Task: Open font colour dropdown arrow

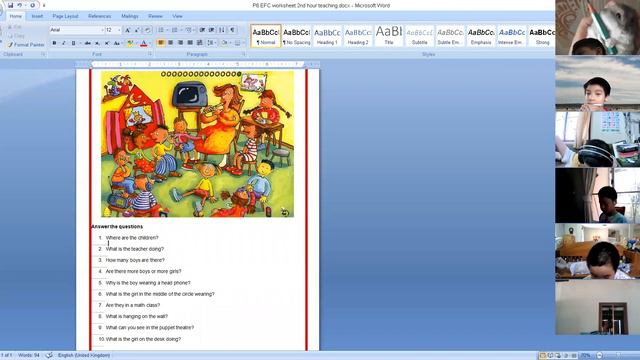Action: pyautogui.click(x=150, y=43)
